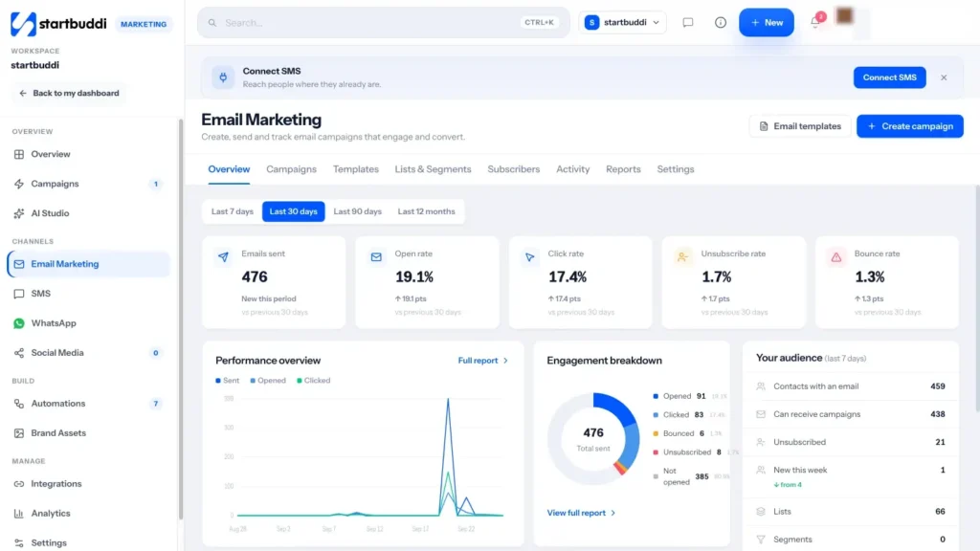Click the Emails sent paper plane icon
Screen dimensions: 980x551
click(x=223, y=256)
